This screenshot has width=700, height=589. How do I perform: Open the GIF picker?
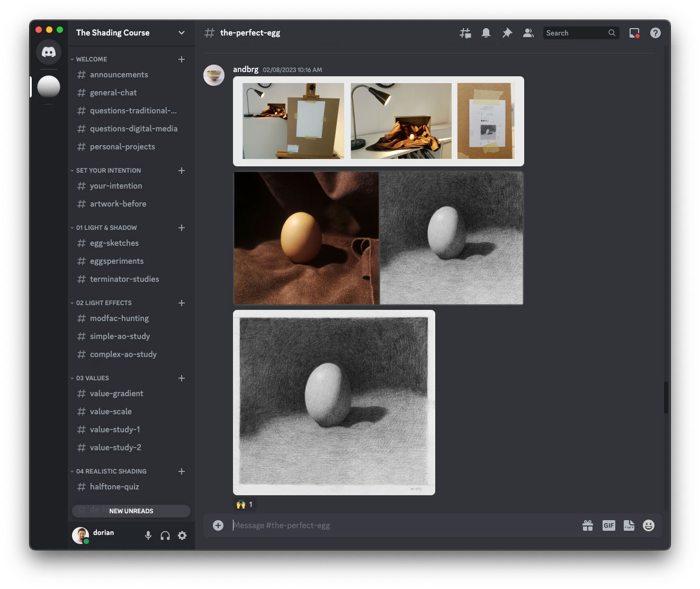608,525
